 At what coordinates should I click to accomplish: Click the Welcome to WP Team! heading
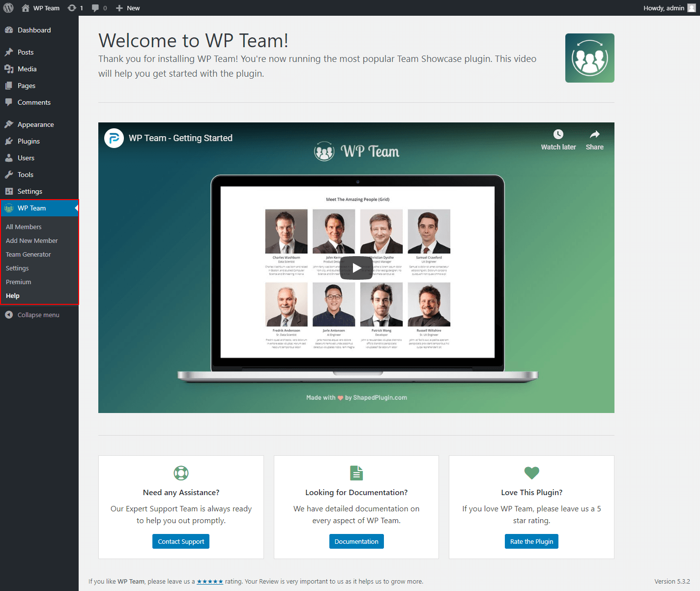[x=193, y=40]
